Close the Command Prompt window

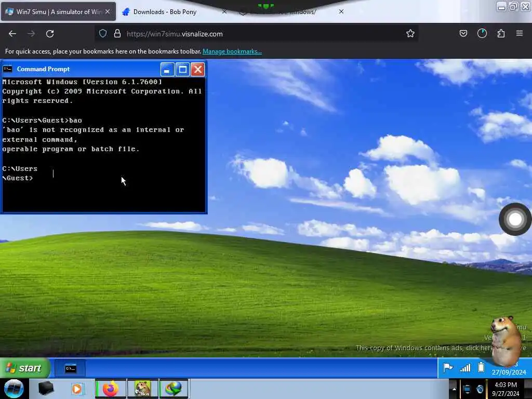pyautogui.click(x=198, y=69)
